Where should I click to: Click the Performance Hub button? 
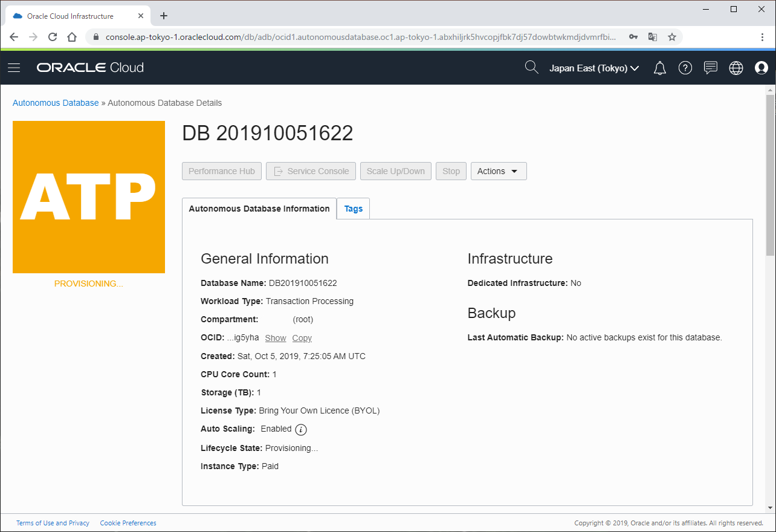point(222,171)
